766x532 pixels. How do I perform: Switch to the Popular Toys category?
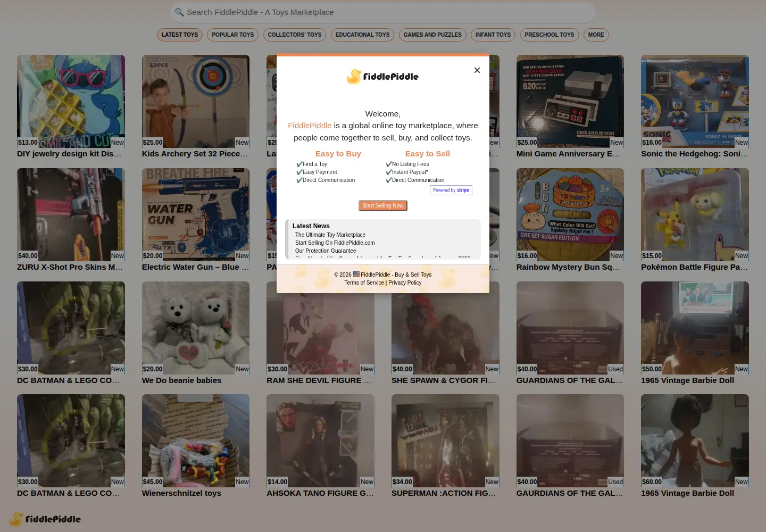(233, 35)
